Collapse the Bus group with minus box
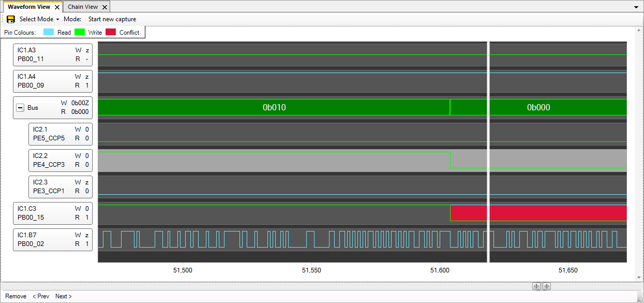644x303 pixels. click(20, 108)
